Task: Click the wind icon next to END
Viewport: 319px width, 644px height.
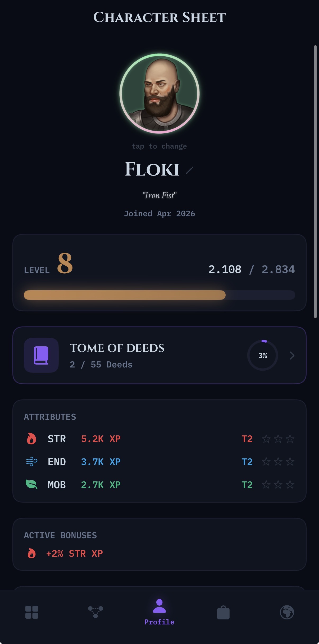Action: coord(31,462)
